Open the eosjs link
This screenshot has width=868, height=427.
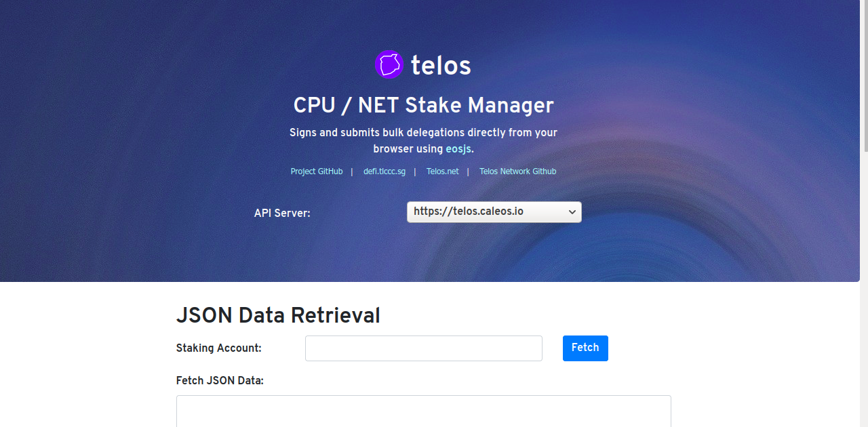[x=458, y=148]
